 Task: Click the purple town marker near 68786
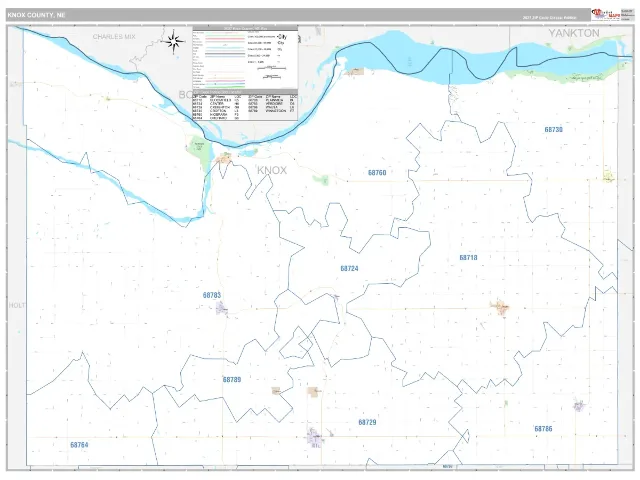[579, 405]
